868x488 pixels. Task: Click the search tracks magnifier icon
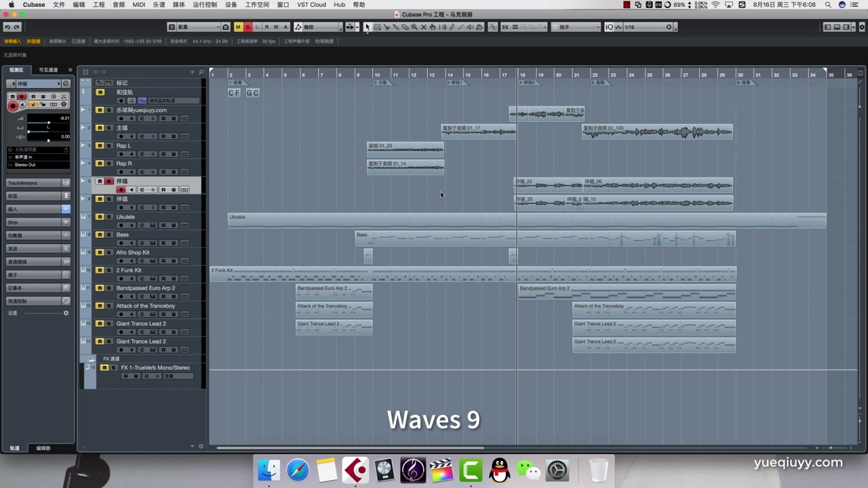coord(201,72)
